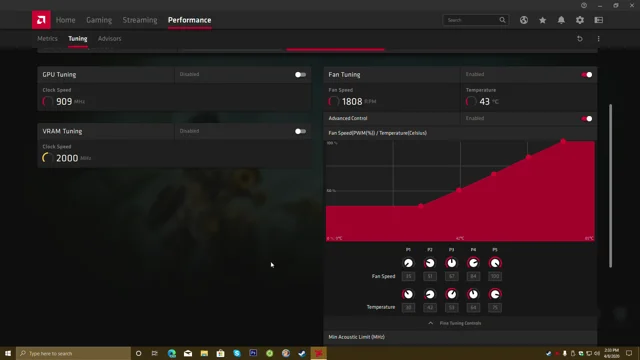The width and height of the screenshot is (640, 360).
Task: Open Mail app from taskbar
Action: (188, 353)
